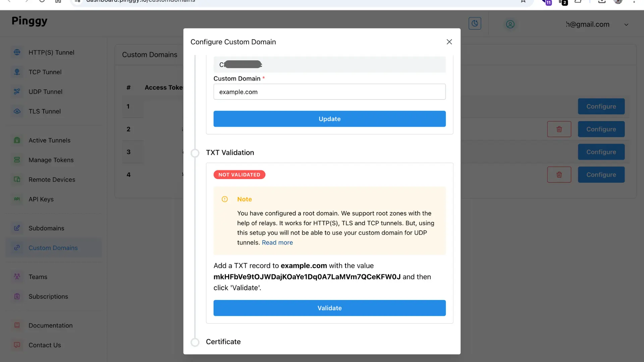Click the NOT VALIDATED status badge
The height and width of the screenshot is (362, 644).
click(x=239, y=175)
